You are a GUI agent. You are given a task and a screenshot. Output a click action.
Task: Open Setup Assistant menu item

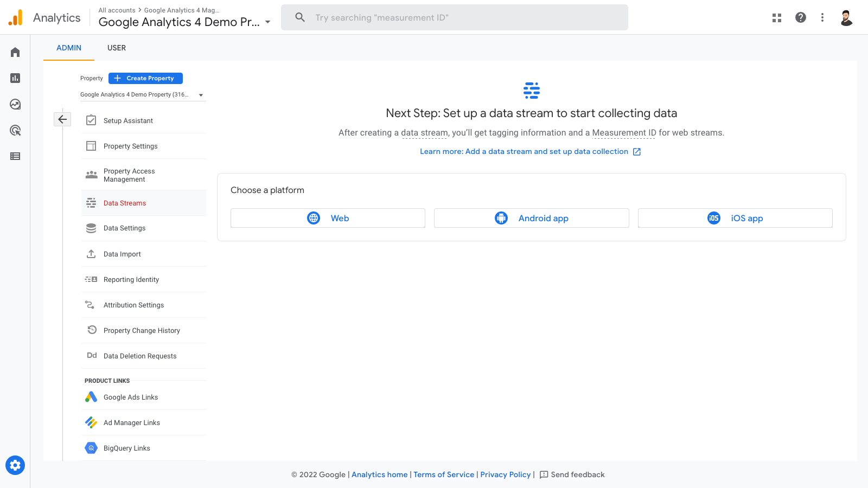tap(144, 120)
